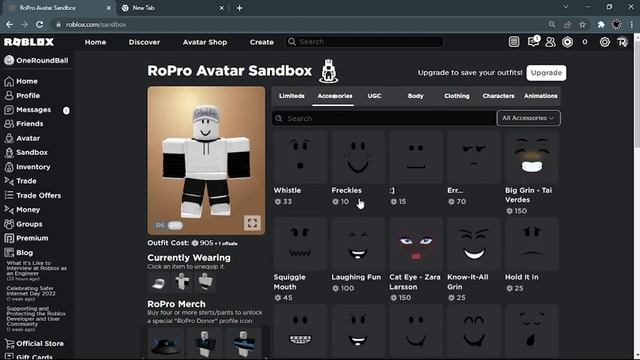640x360 pixels.
Task: Bookmark this page with star icon
Action: (x=582, y=24)
